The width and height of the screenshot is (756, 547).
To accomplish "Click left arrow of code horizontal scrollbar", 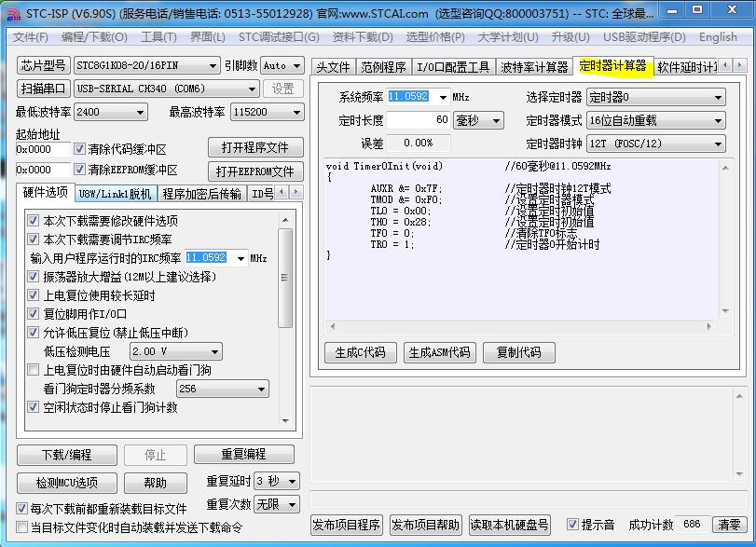I will pos(333,326).
